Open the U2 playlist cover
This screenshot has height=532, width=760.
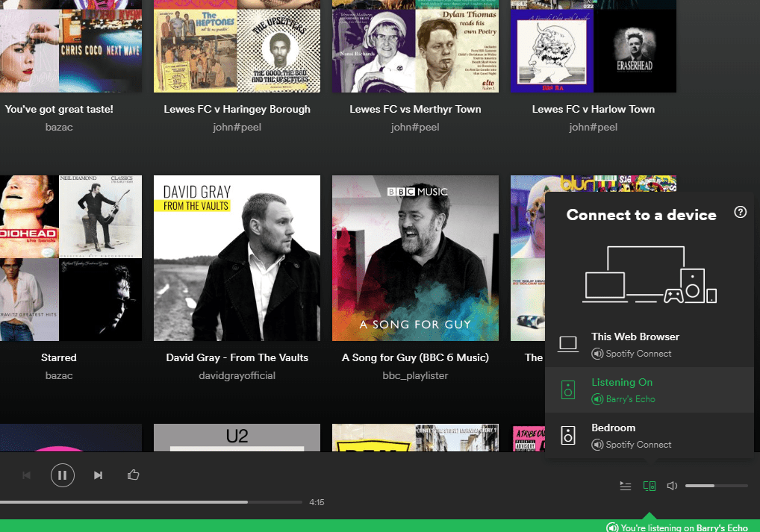(x=237, y=437)
